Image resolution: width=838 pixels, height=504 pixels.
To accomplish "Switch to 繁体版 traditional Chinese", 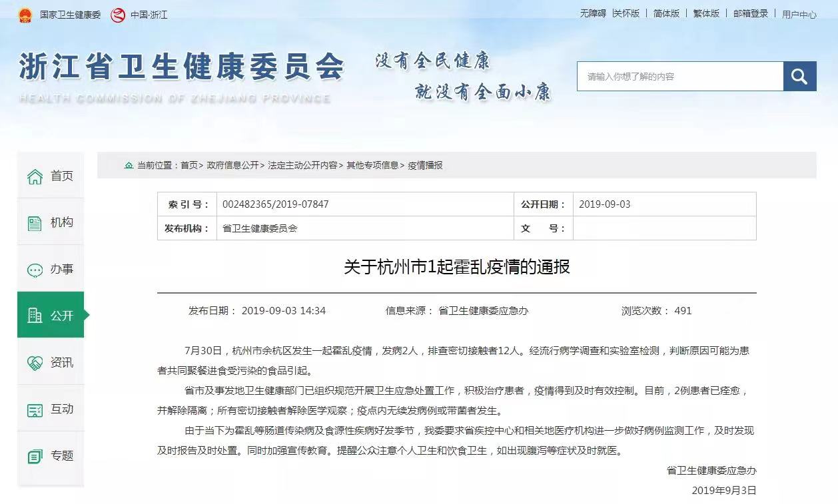I will (706, 13).
